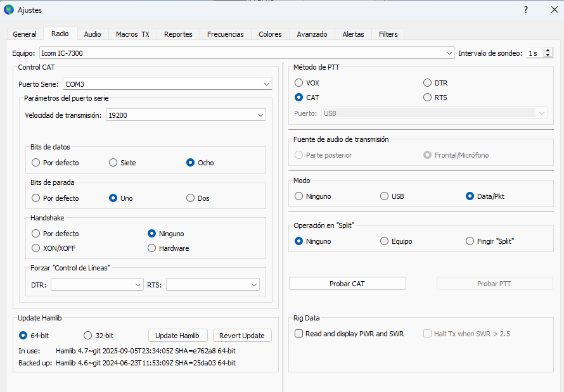The height and width of the screenshot is (392, 564).
Task: Open the DTR force control dropdown
Action: [138, 285]
